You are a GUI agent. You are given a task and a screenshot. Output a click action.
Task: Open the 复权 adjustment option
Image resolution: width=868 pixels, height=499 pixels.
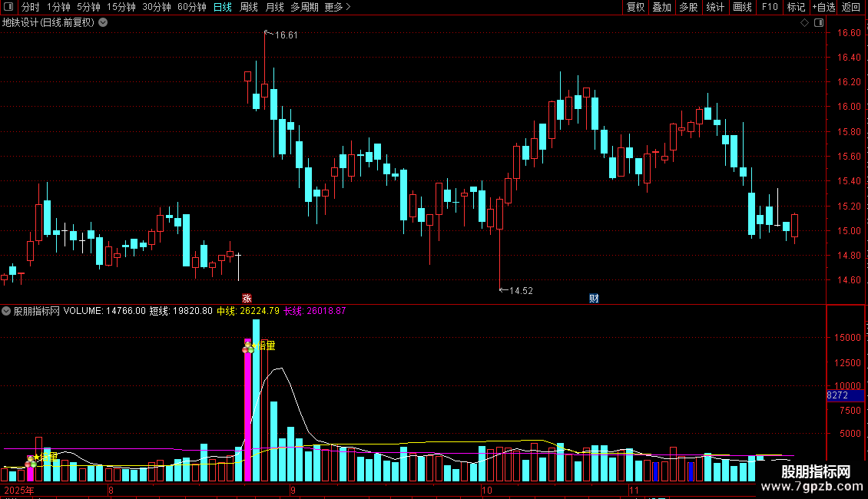[635, 7]
